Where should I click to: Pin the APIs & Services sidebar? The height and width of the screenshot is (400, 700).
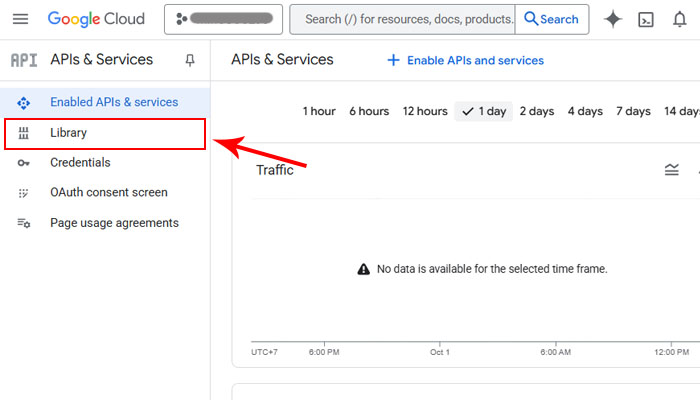tap(190, 60)
